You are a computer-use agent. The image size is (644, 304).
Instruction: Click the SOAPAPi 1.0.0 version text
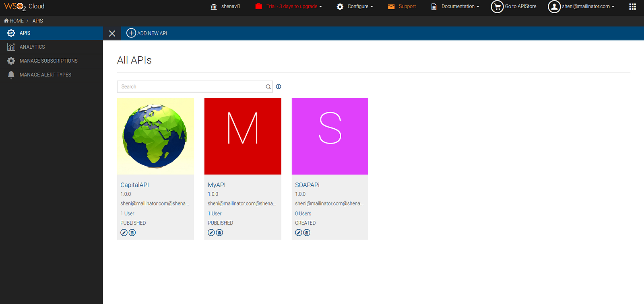tap(300, 194)
